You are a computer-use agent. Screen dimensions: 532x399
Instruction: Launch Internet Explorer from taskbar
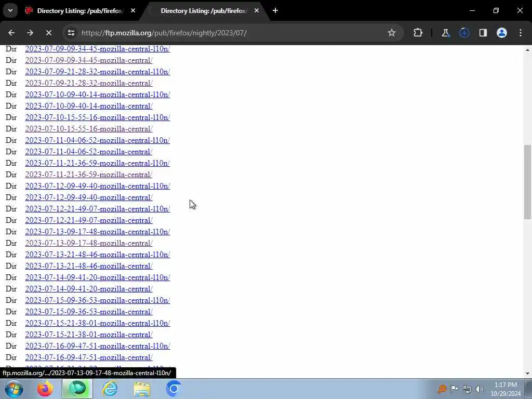point(110,389)
